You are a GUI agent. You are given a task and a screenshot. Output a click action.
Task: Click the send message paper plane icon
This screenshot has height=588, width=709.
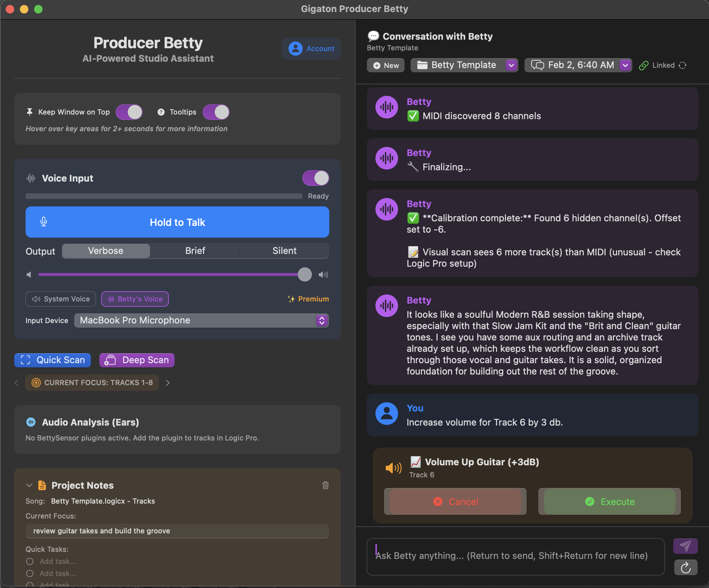pos(685,546)
